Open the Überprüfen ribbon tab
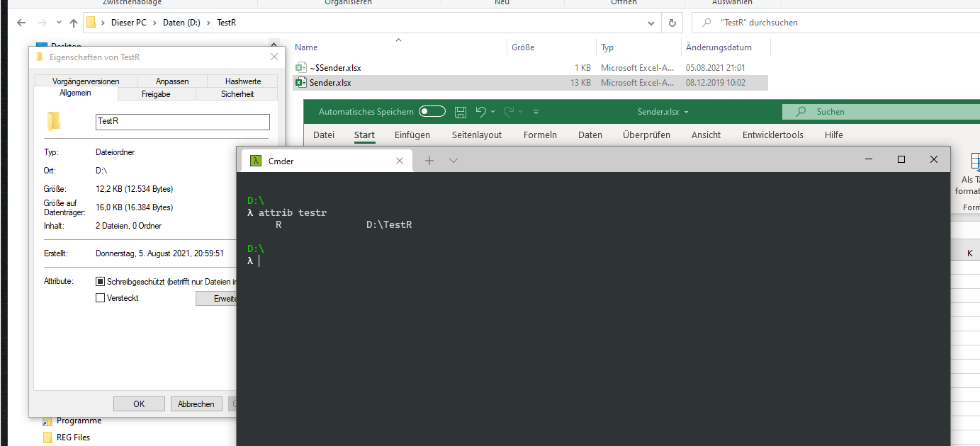 [x=646, y=135]
